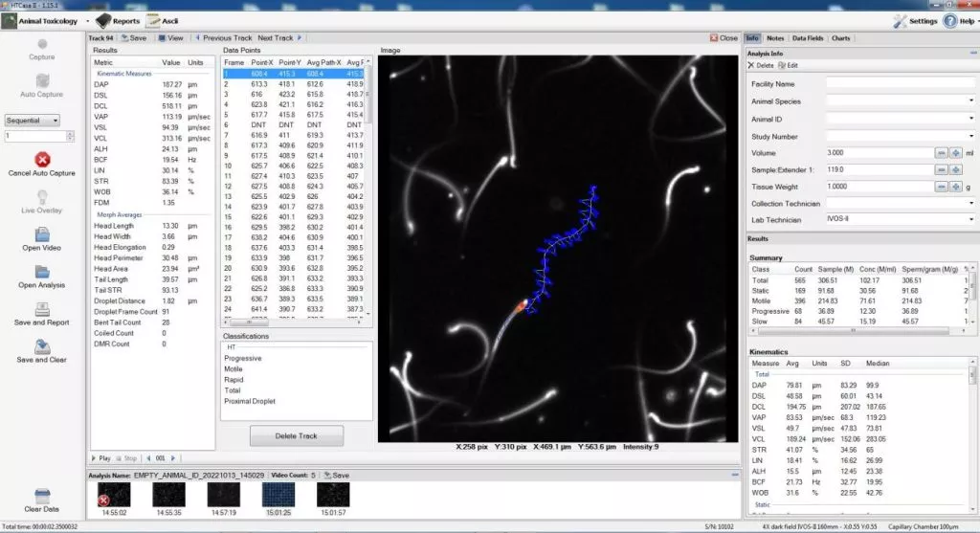Screen dimensions: 980x533
Task: Go to Next Track
Action: 279,38
